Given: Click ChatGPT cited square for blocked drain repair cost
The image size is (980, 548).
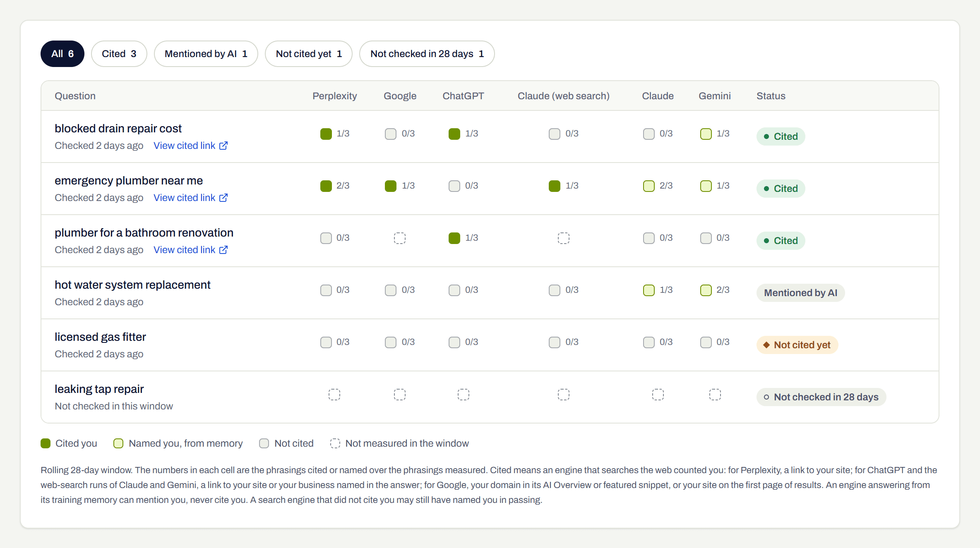Looking at the screenshot, I should pyautogui.click(x=454, y=134).
